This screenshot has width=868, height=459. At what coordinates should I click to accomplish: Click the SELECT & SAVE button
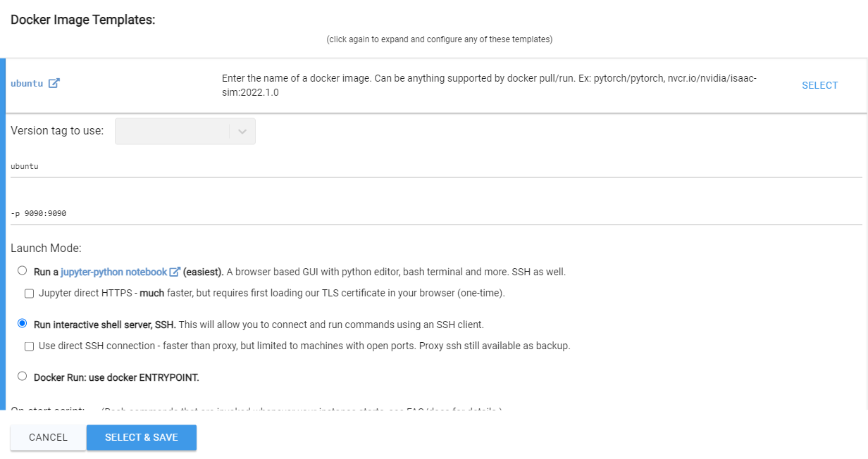coord(142,437)
